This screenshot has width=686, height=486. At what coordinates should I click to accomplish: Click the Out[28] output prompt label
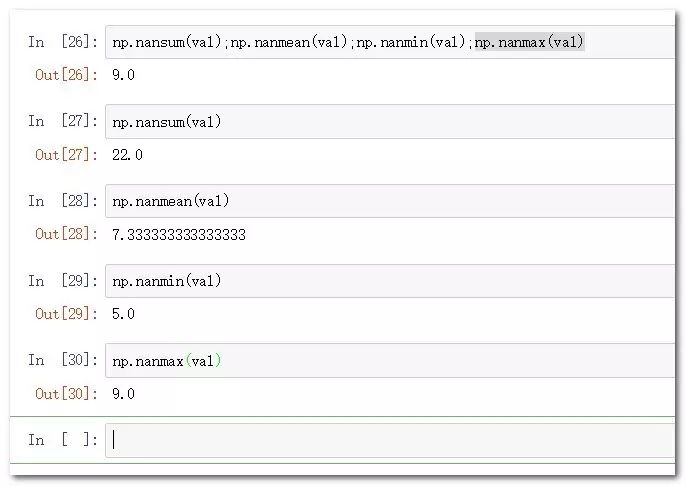pyautogui.click(x=66, y=234)
